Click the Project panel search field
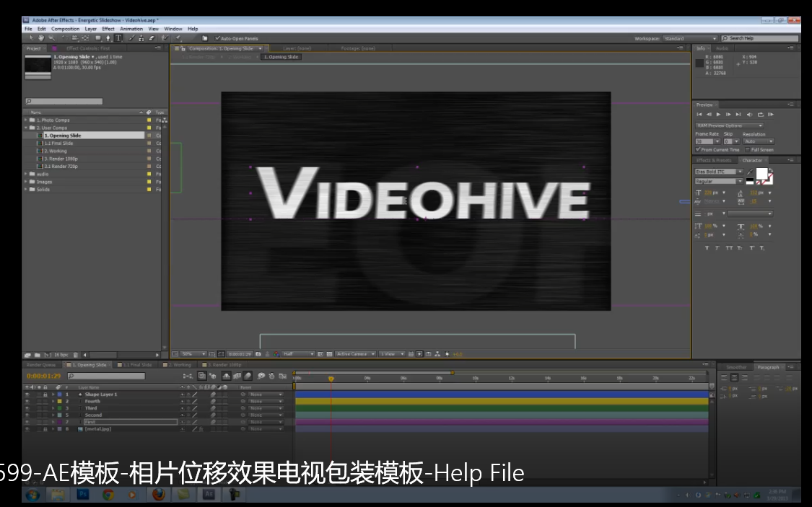This screenshot has width=812, height=507. pos(64,102)
